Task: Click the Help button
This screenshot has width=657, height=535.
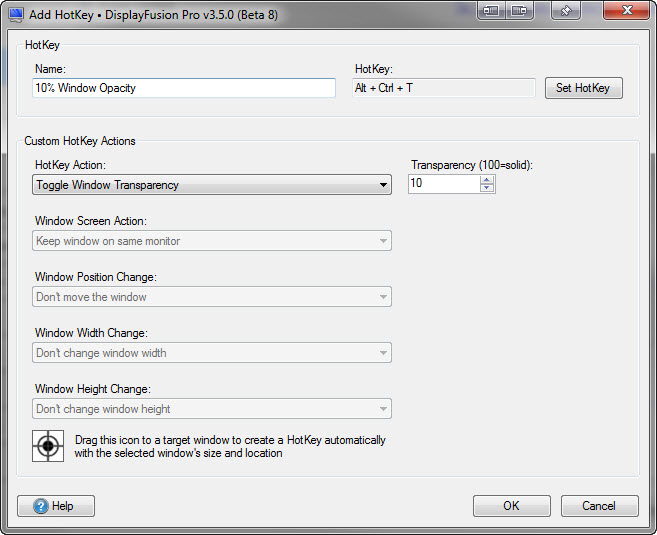Action: pos(56,506)
